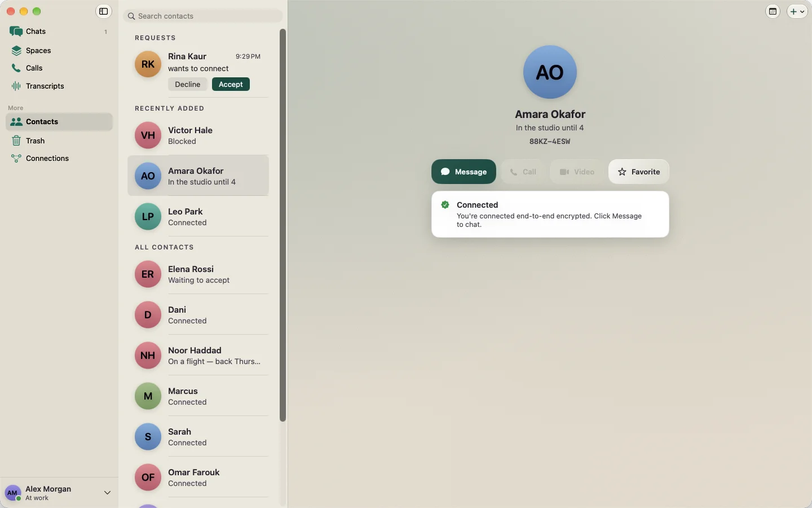Select the Marcus contact

click(x=198, y=396)
